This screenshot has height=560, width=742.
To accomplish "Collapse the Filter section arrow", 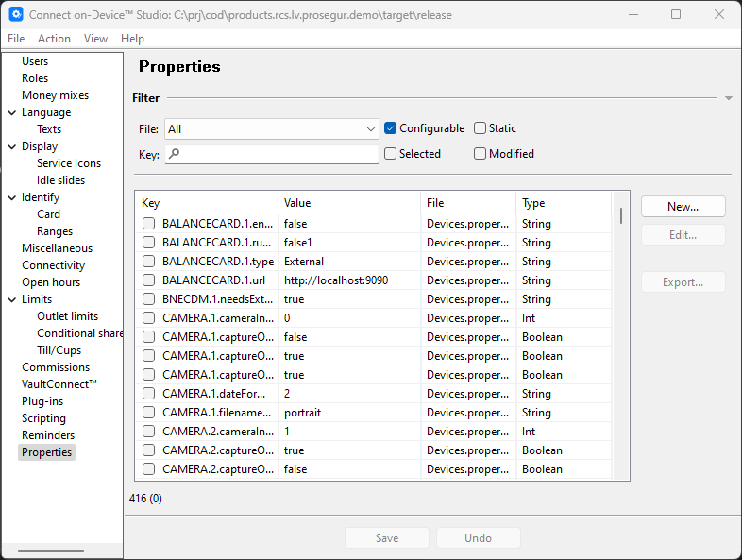I will click(x=729, y=98).
